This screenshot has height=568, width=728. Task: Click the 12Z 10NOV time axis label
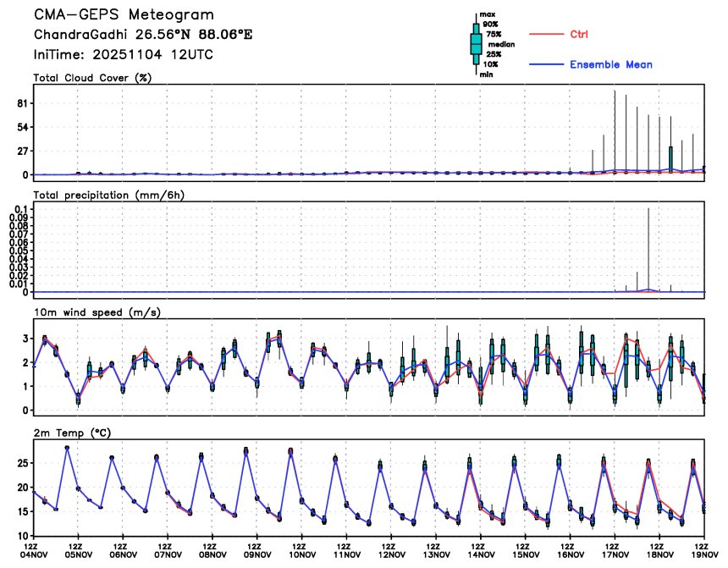point(302,551)
